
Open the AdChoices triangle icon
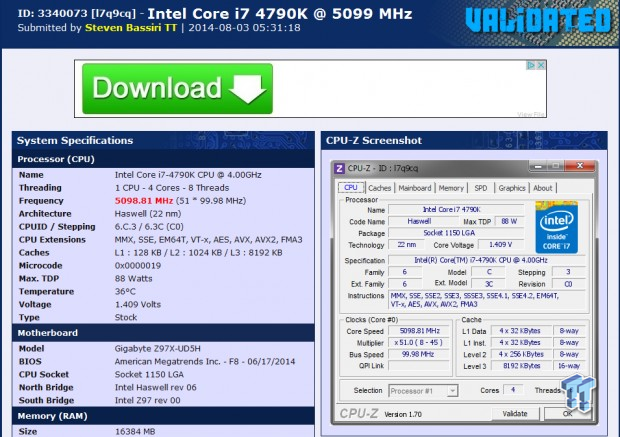[531, 65]
